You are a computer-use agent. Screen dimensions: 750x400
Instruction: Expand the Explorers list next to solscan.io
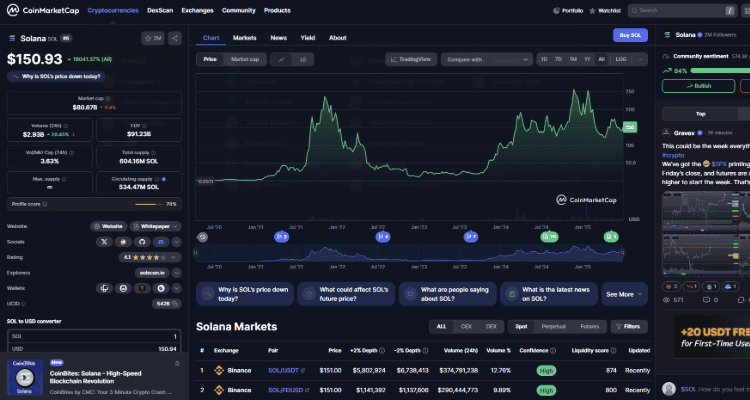pos(175,272)
